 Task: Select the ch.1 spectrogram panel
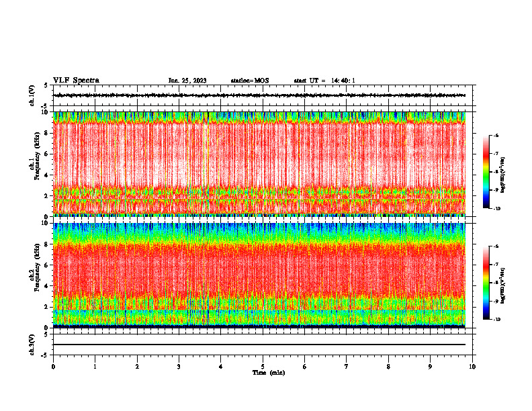pyautogui.click(x=259, y=164)
